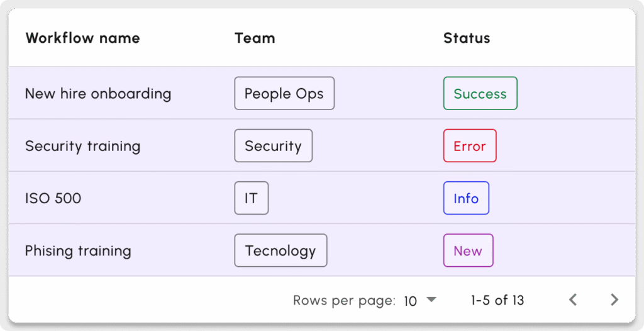Sort by Team column header
Viewport: 644px width, 331px height.
pos(255,38)
